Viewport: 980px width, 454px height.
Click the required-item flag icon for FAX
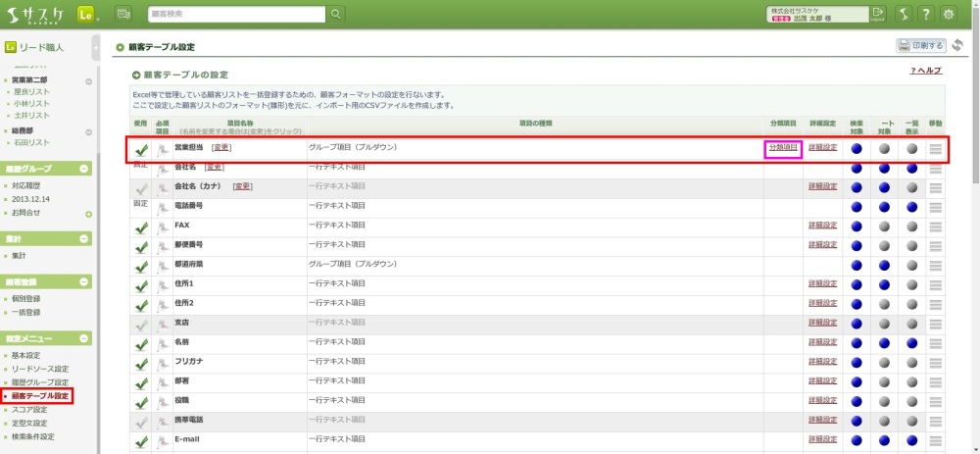coord(163,226)
